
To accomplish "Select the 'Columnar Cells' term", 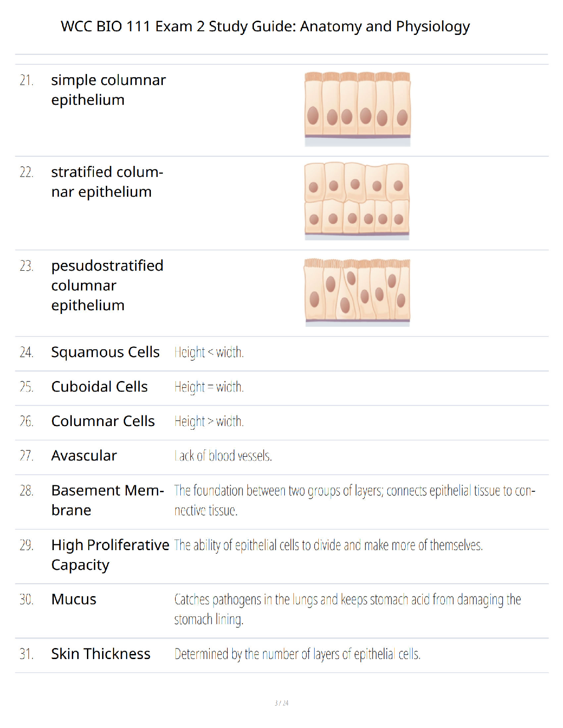I will point(103,421).
